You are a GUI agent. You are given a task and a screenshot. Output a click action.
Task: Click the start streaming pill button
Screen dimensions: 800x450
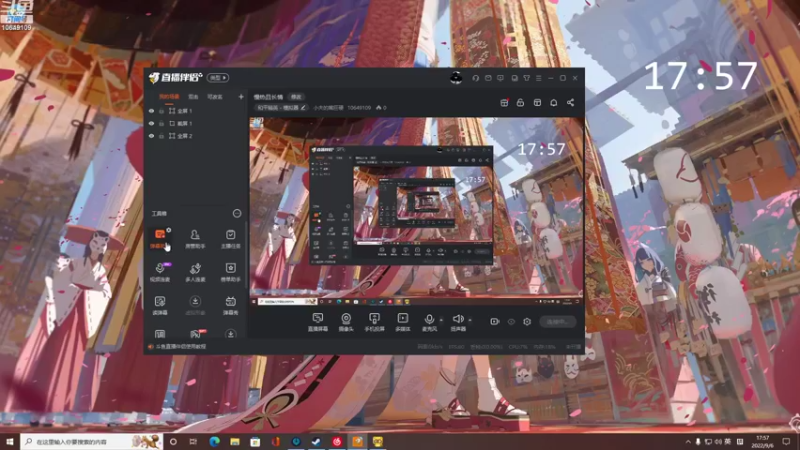[x=557, y=321]
